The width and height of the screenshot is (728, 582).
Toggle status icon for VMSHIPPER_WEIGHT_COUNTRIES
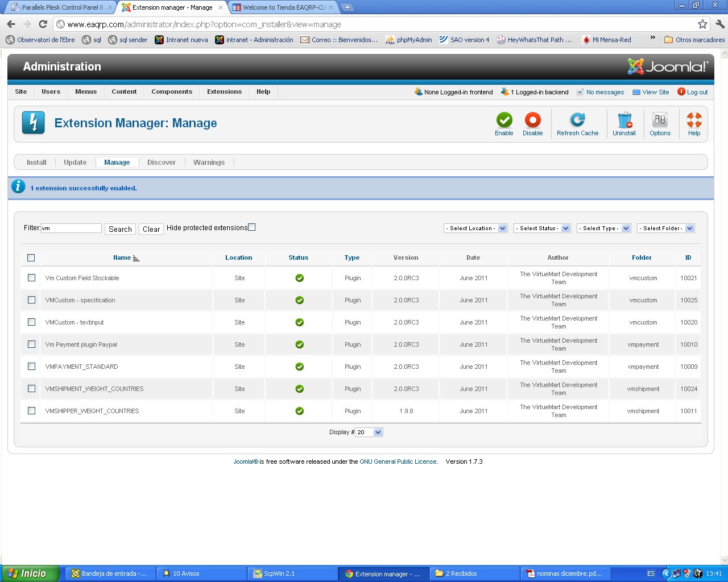coord(299,411)
